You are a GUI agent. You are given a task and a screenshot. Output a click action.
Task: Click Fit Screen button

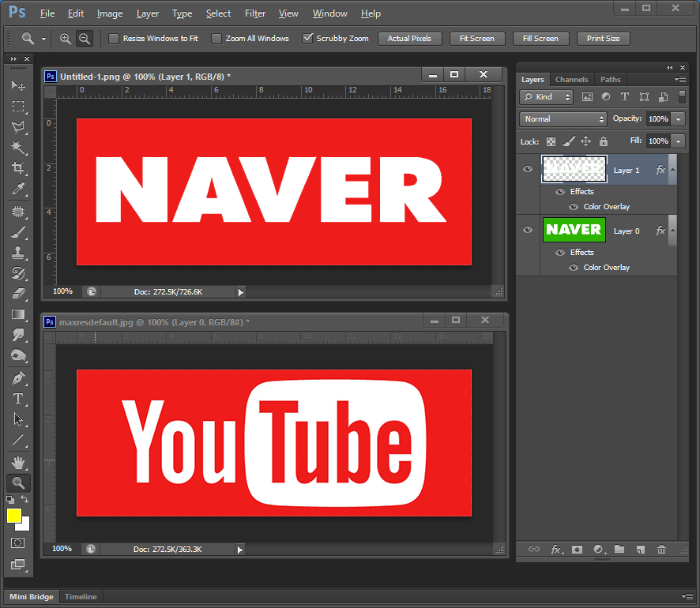point(476,39)
